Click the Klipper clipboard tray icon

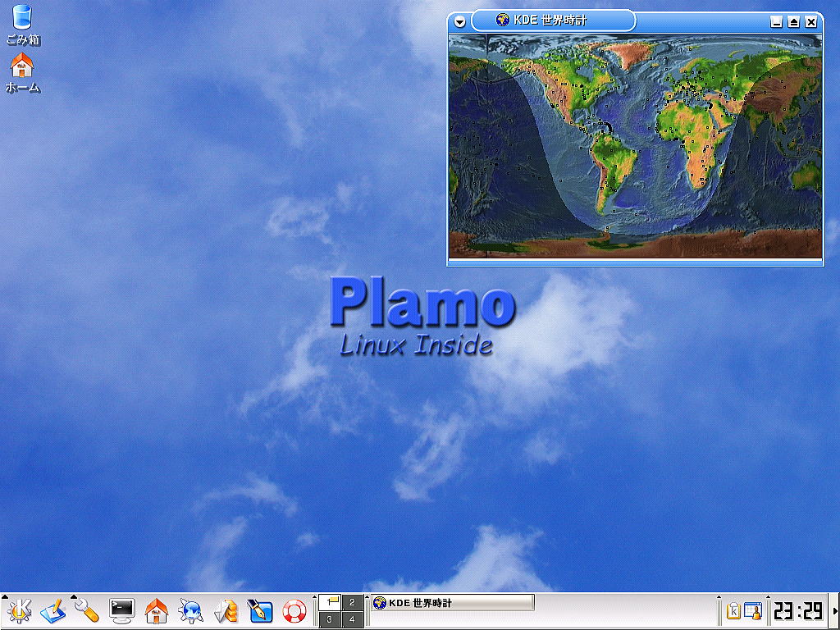pyautogui.click(x=733, y=610)
